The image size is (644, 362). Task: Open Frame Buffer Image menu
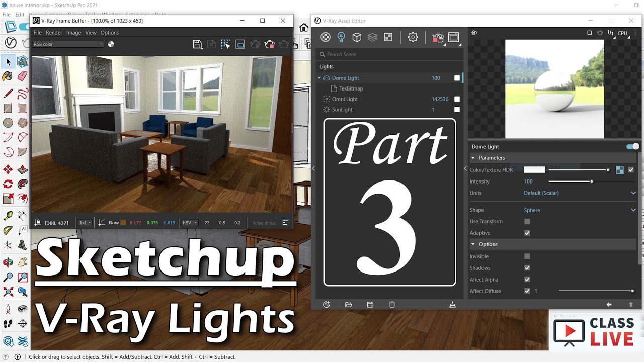tap(73, 33)
